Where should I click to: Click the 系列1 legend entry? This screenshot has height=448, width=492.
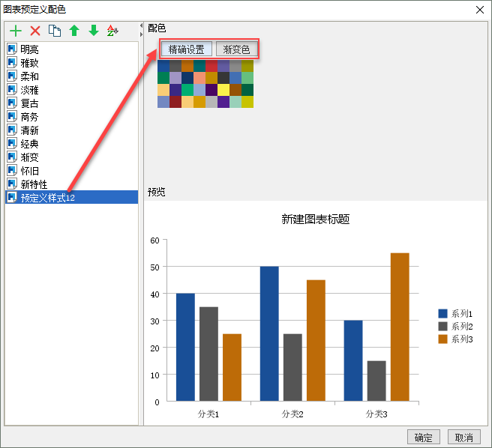(x=455, y=313)
